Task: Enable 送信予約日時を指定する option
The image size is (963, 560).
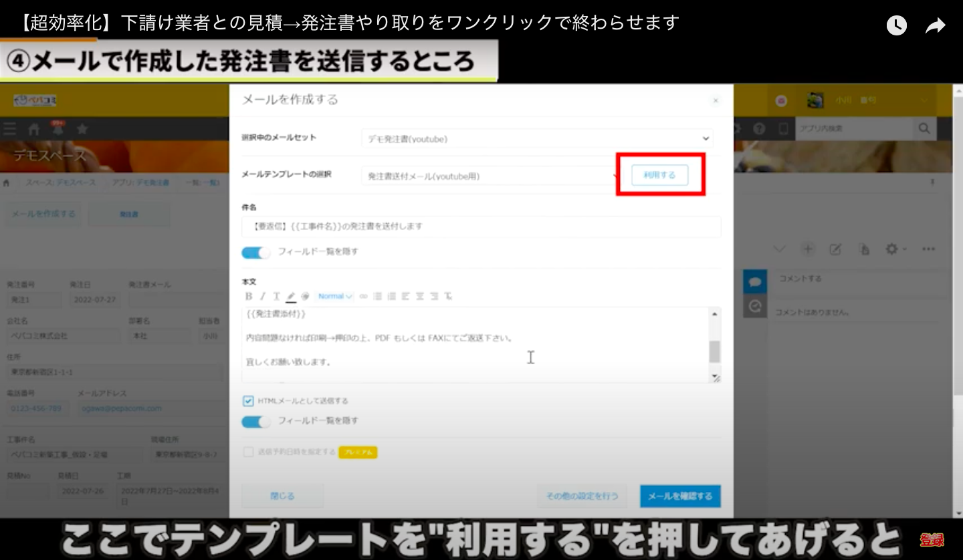Action: click(x=250, y=452)
